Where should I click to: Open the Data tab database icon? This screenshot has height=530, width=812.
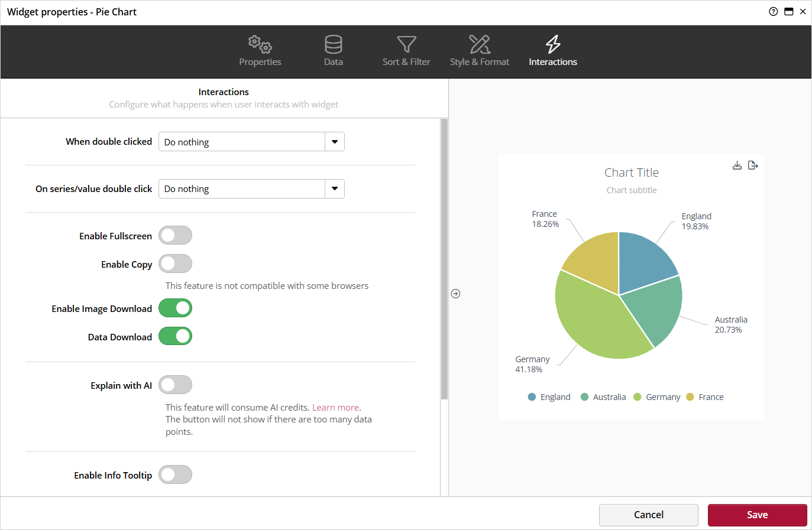[x=334, y=44]
